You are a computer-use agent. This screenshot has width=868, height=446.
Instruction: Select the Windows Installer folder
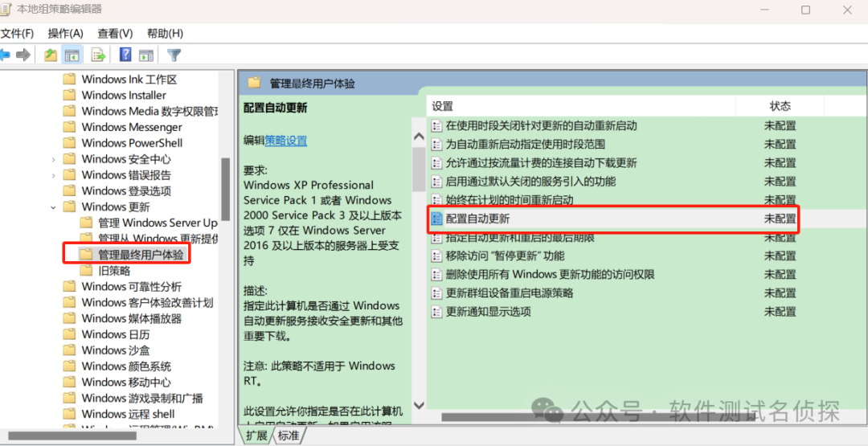coord(115,95)
